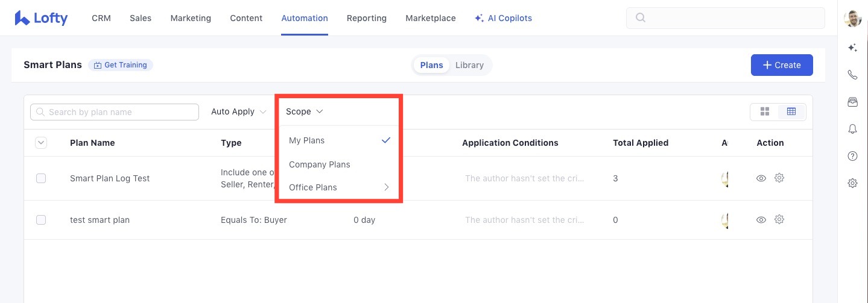868x303 pixels.
Task: Click the Search by plan name field
Action: pyautogui.click(x=115, y=112)
